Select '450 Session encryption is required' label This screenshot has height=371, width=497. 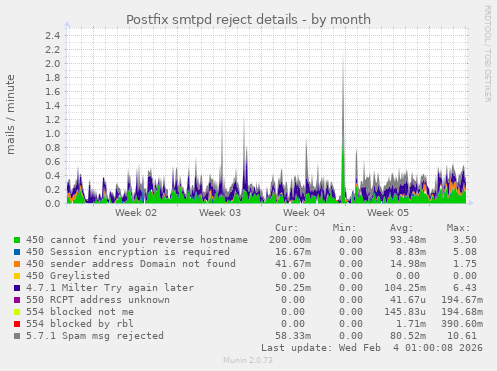coord(128,252)
